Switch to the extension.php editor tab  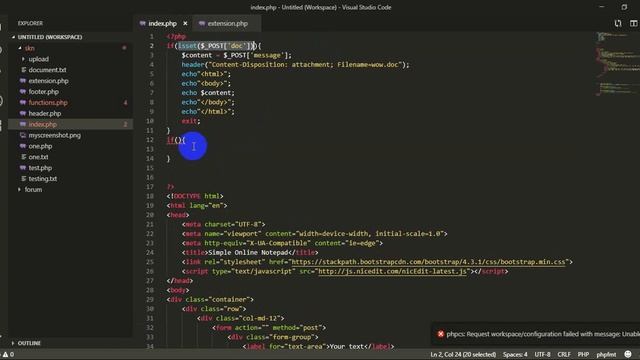point(227,24)
